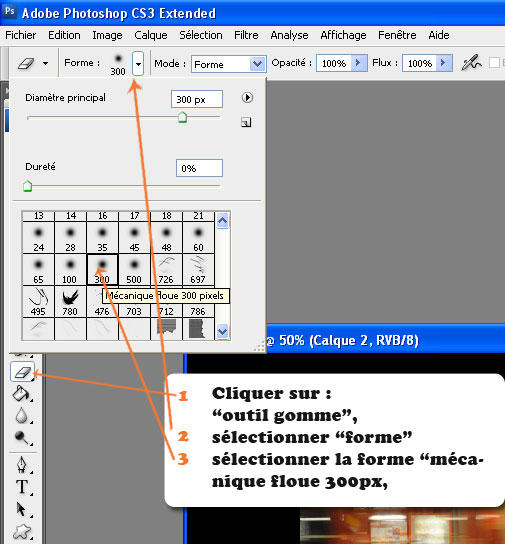Open the Forme brush picker dropdown arrow
505x544 pixels.
point(138,63)
